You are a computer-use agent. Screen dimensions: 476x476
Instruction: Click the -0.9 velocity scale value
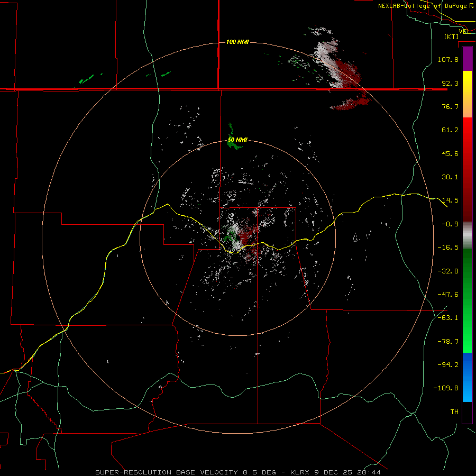(450, 224)
